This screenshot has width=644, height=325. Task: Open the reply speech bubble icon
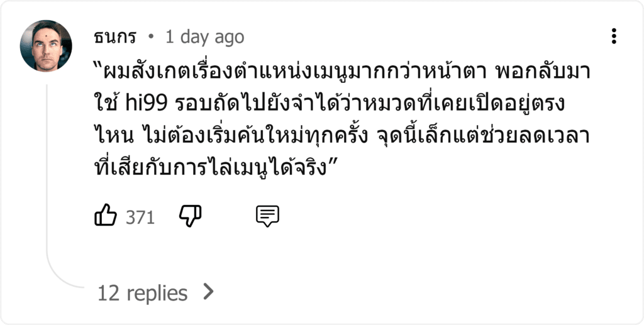[267, 216]
